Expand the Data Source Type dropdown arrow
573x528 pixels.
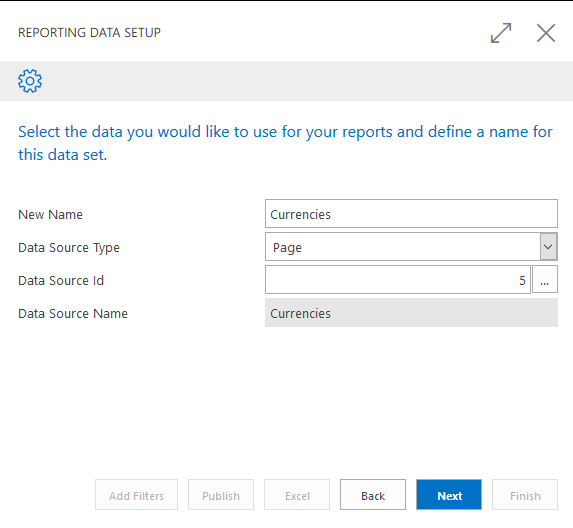pyautogui.click(x=548, y=247)
